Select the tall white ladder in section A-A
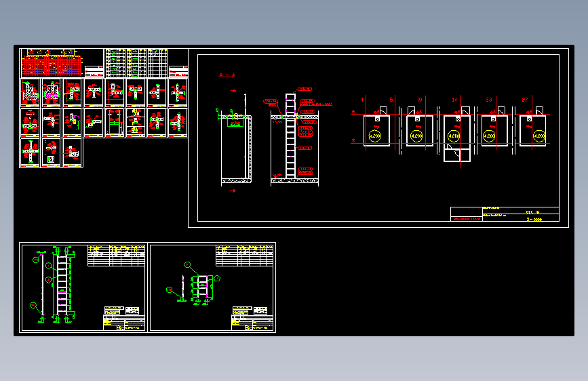 coord(291,136)
